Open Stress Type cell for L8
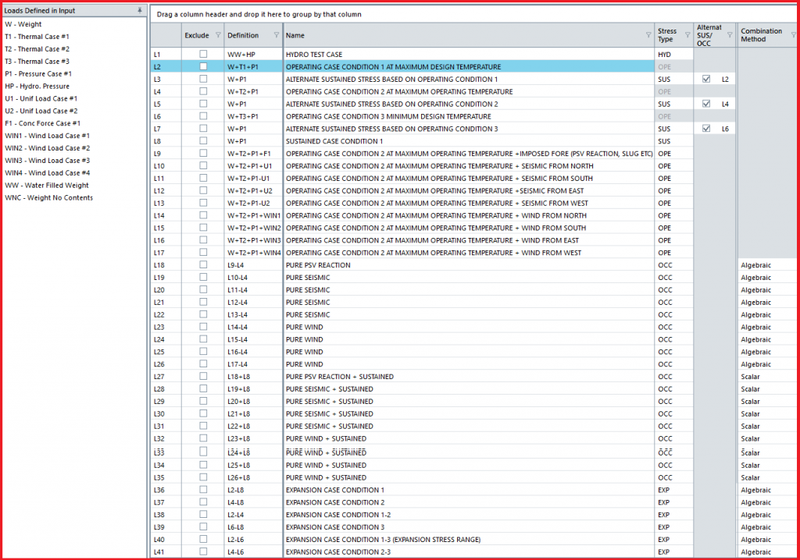 click(672, 141)
